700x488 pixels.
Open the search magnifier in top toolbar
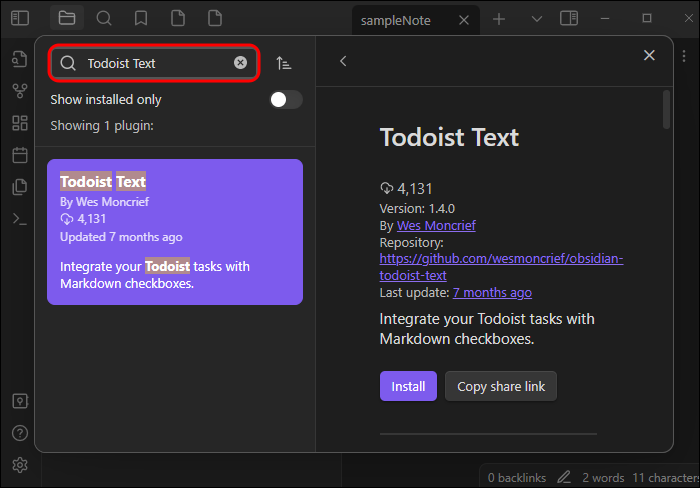104,18
